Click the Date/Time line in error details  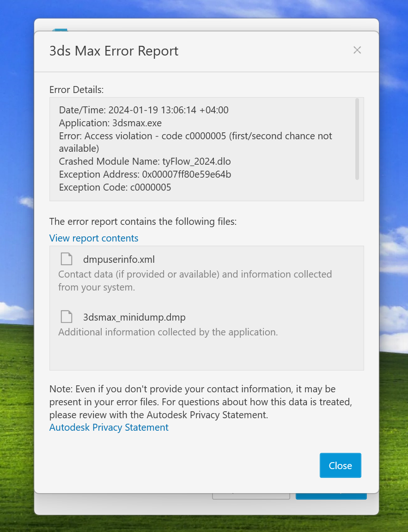[x=144, y=110]
